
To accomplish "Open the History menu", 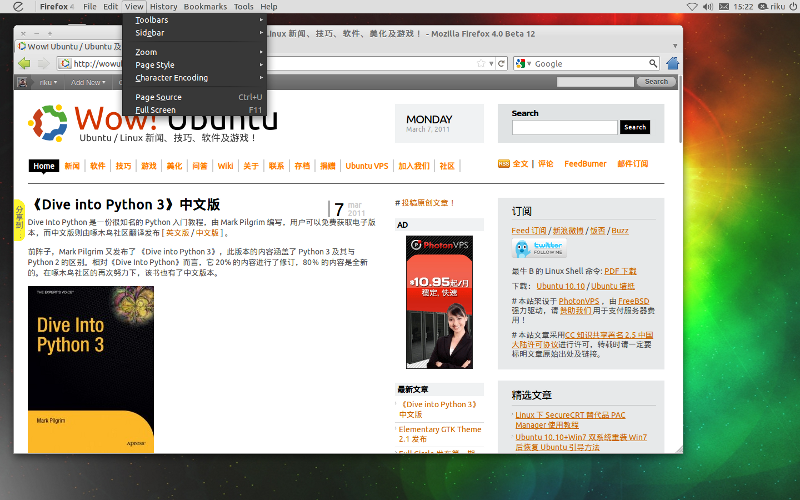I will click(163, 7).
